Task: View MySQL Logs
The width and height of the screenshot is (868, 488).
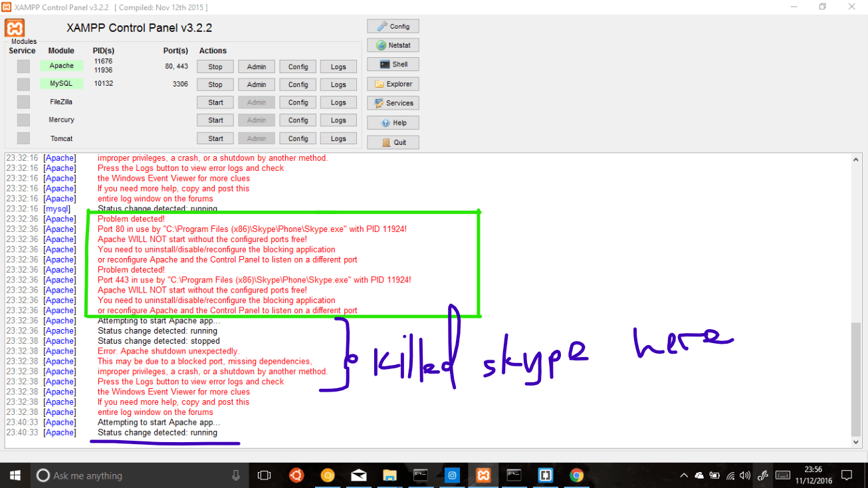Action: tap(338, 84)
